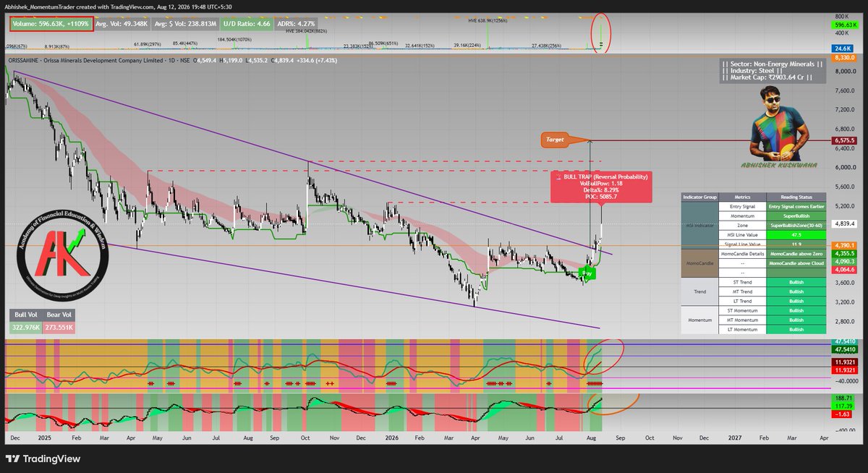The height and width of the screenshot is (473, 868).
Task: Click the Bull Vol header box
Action: coord(26,315)
